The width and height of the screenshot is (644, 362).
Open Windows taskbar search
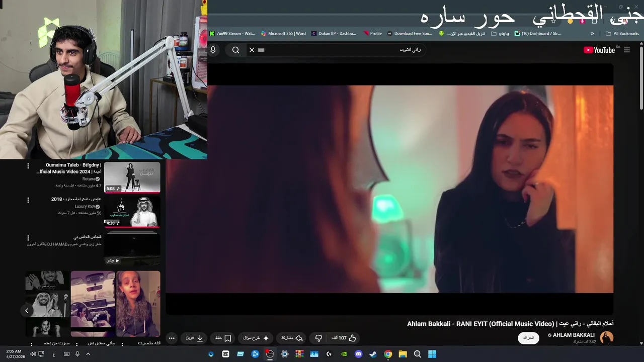click(417, 354)
